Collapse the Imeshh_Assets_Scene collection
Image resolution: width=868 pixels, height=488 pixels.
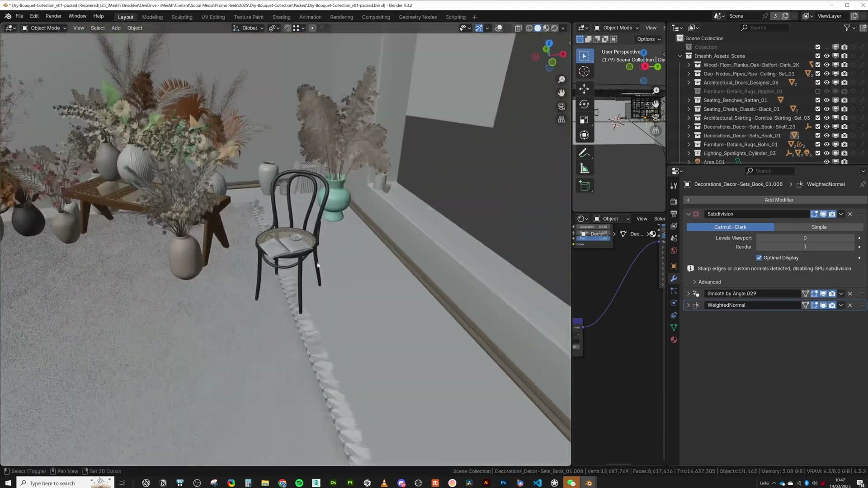coord(680,56)
